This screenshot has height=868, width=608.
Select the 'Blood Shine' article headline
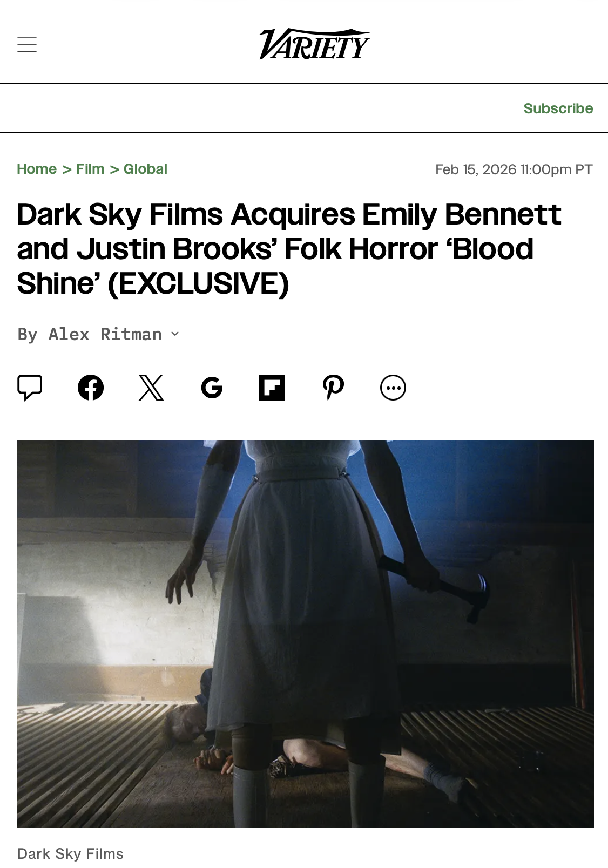pos(289,249)
